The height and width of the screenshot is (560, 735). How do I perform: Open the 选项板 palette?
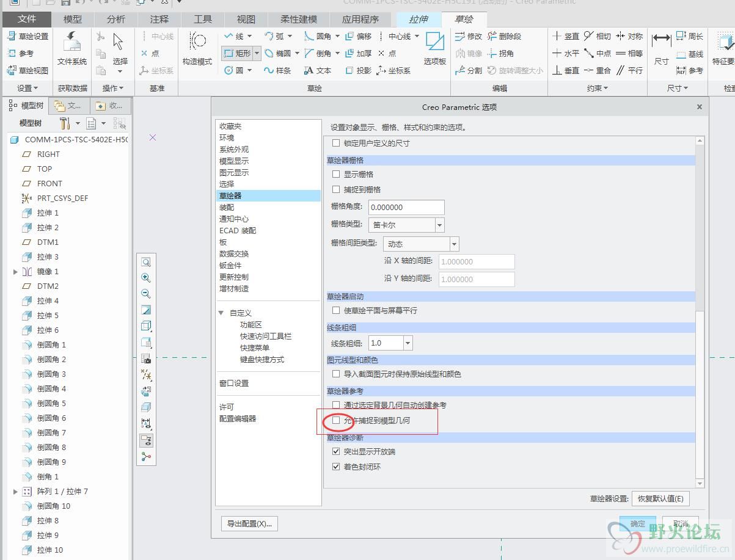(x=435, y=49)
